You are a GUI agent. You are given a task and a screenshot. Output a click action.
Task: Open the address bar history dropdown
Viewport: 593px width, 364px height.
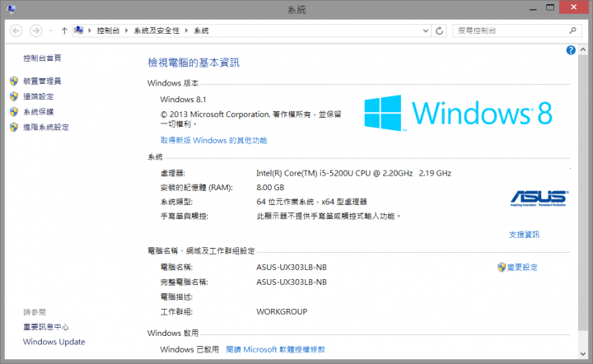pos(426,30)
